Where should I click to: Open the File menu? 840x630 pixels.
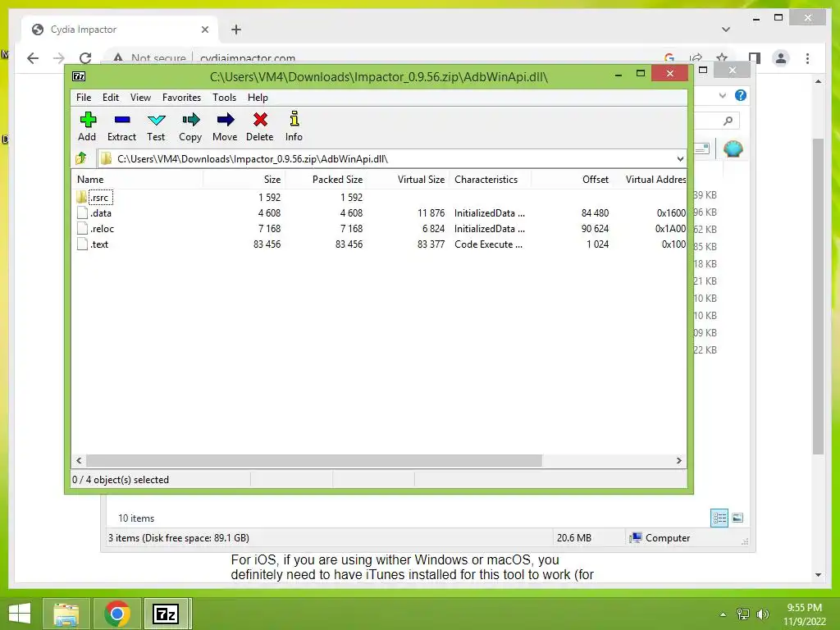tap(84, 98)
